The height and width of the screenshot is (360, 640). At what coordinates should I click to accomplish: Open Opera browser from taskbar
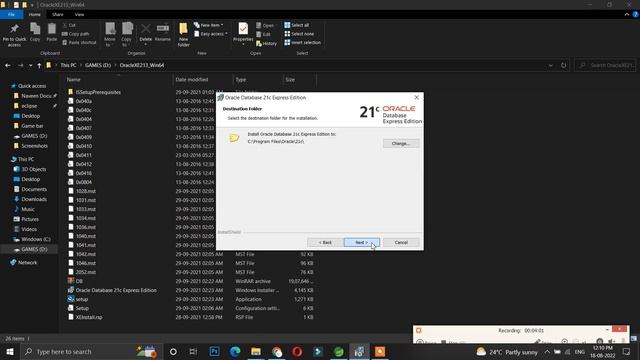(x=297, y=351)
